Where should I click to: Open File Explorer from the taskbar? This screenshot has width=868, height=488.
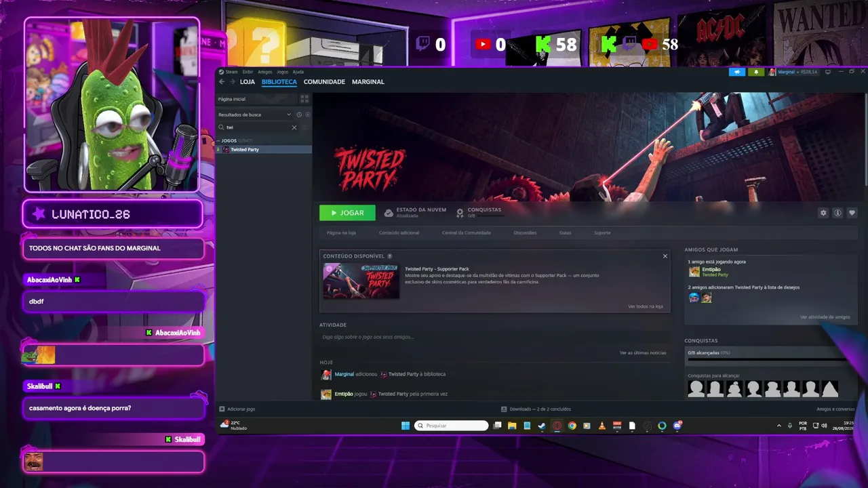click(x=512, y=426)
